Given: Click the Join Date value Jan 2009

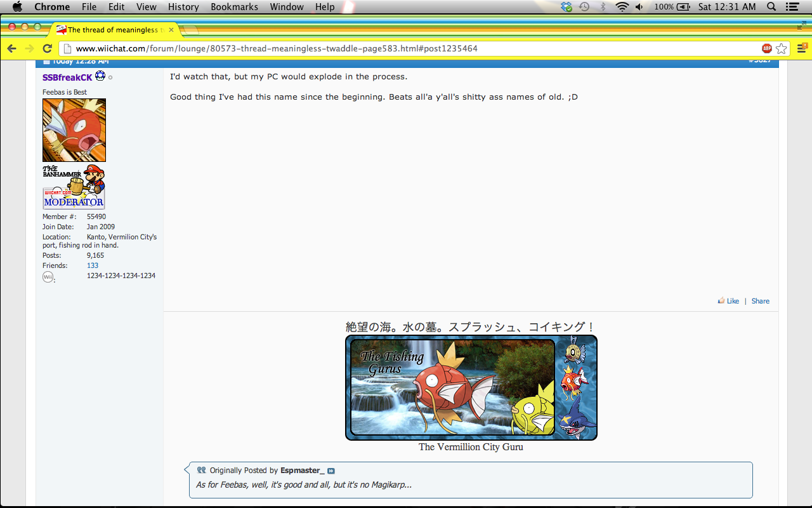Looking at the screenshot, I should pos(101,227).
